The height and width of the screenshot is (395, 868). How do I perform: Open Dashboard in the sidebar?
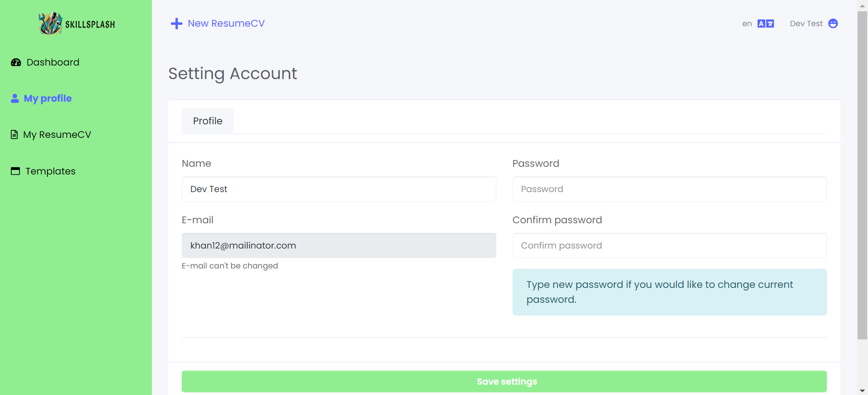pos(53,62)
